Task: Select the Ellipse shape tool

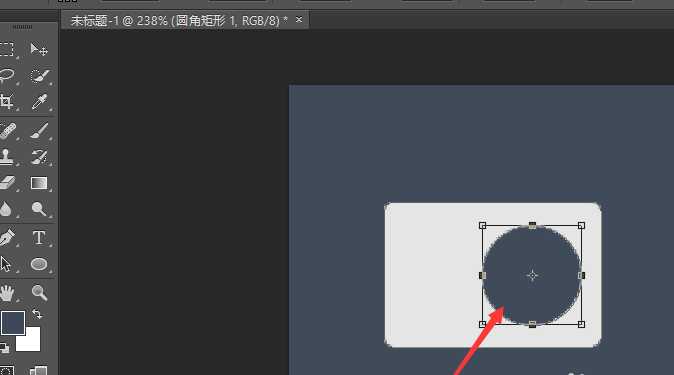Action: (39, 264)
